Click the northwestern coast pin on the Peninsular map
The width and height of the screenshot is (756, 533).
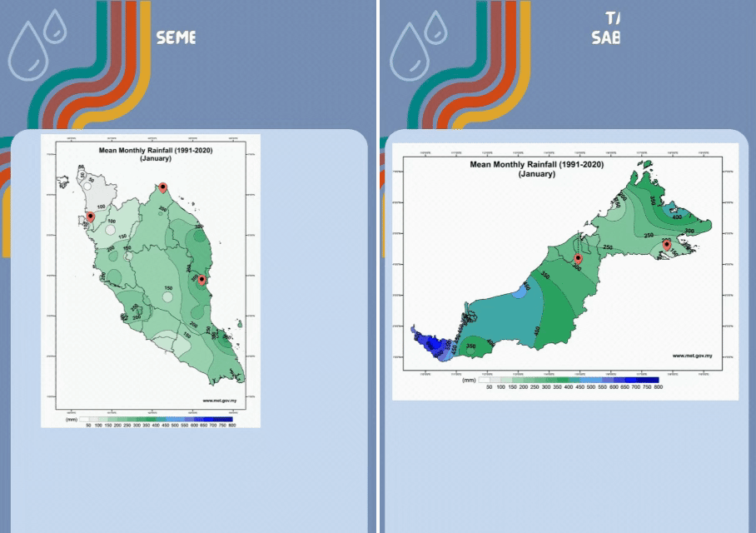point(90,217)
